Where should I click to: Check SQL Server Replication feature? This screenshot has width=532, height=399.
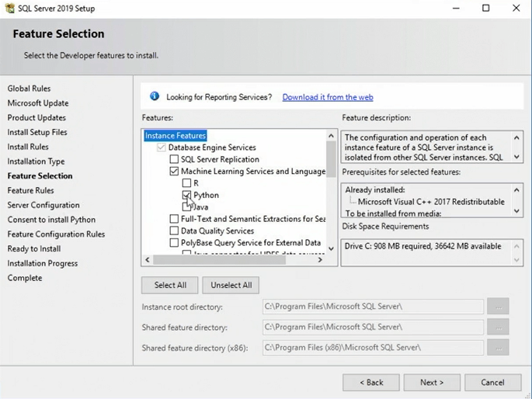tap(174, 159)
